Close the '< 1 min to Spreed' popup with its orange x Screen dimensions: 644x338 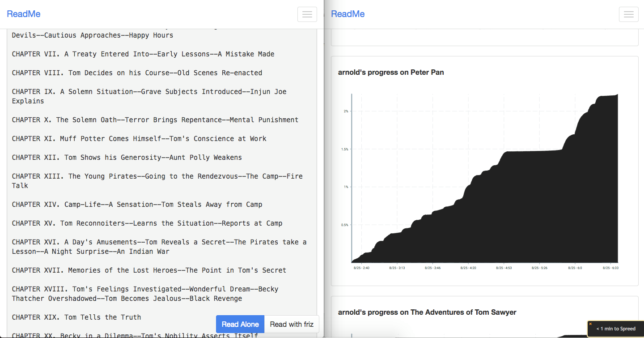(590, 324)
